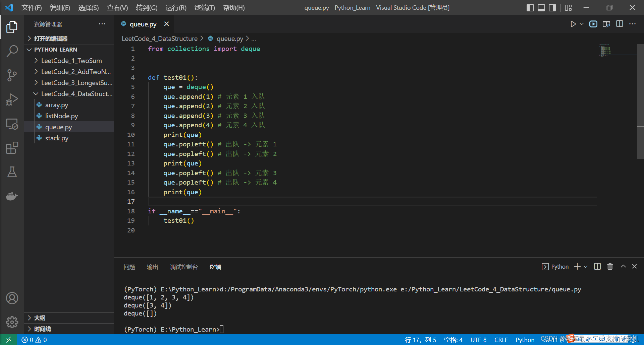Expand the 打开的编辑器 section
644x345 pixels.
click(69, 39)
